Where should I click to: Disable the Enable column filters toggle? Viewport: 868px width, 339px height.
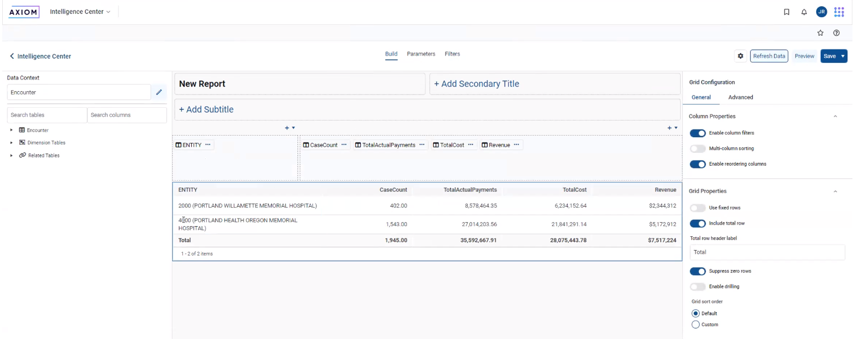point(697,133)
